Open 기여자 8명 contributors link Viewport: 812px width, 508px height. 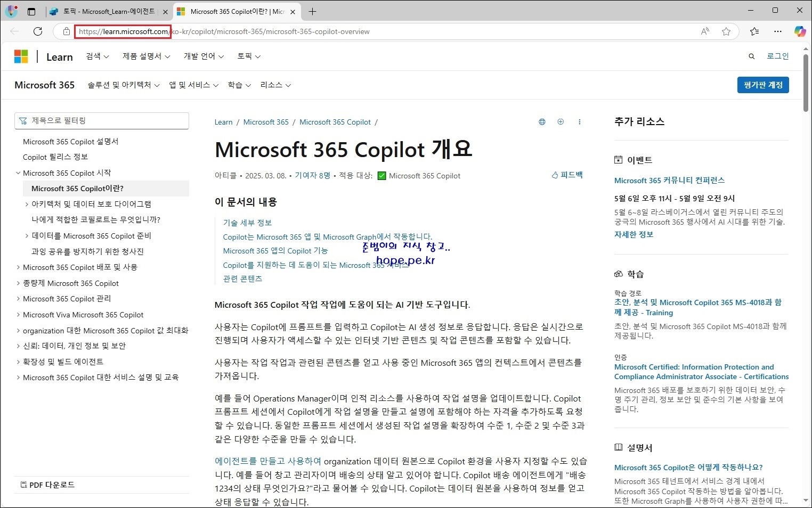pos(313,176)
